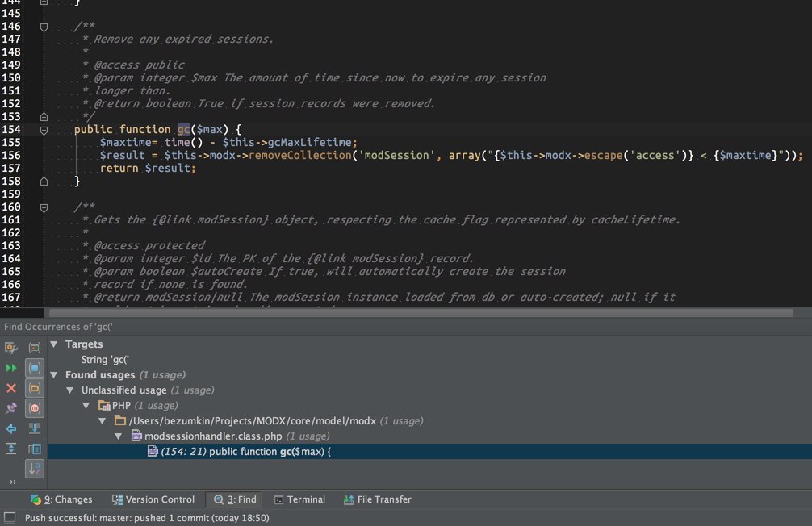The height and width of the screenshot is (526, 812).
Task: Click the Changes tab icon
Action: click(36, 499)
